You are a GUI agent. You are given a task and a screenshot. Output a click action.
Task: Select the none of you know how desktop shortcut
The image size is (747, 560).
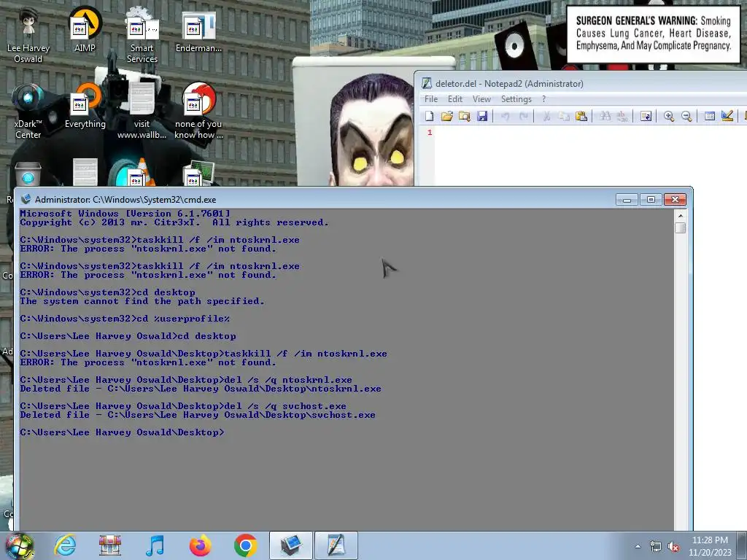click(x=198, y=111)
